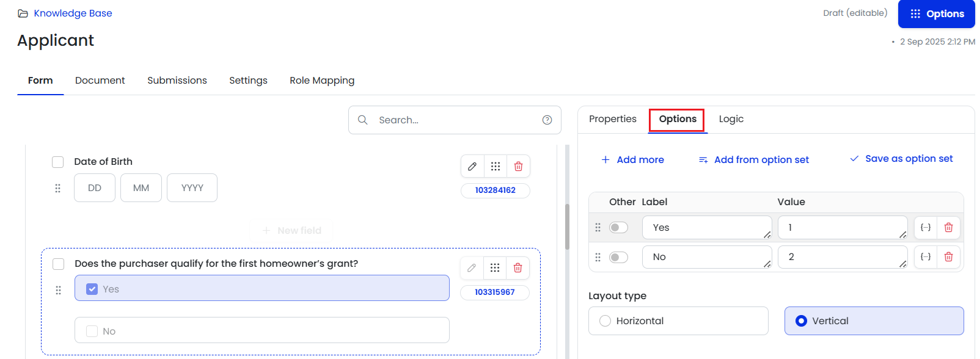Edit the Date of Birth field

[x=472, y=166]
